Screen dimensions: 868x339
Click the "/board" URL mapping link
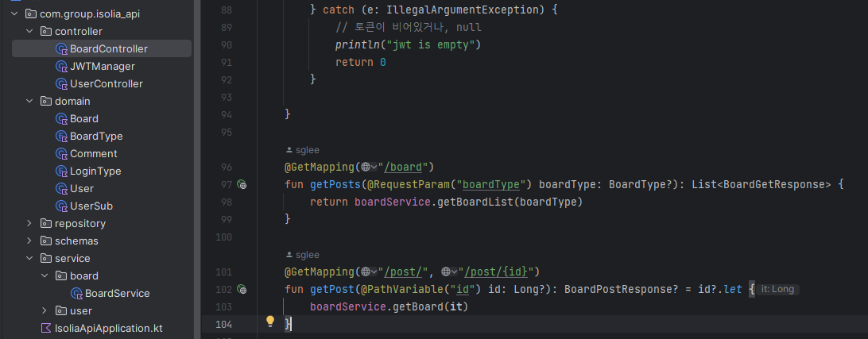404,167
